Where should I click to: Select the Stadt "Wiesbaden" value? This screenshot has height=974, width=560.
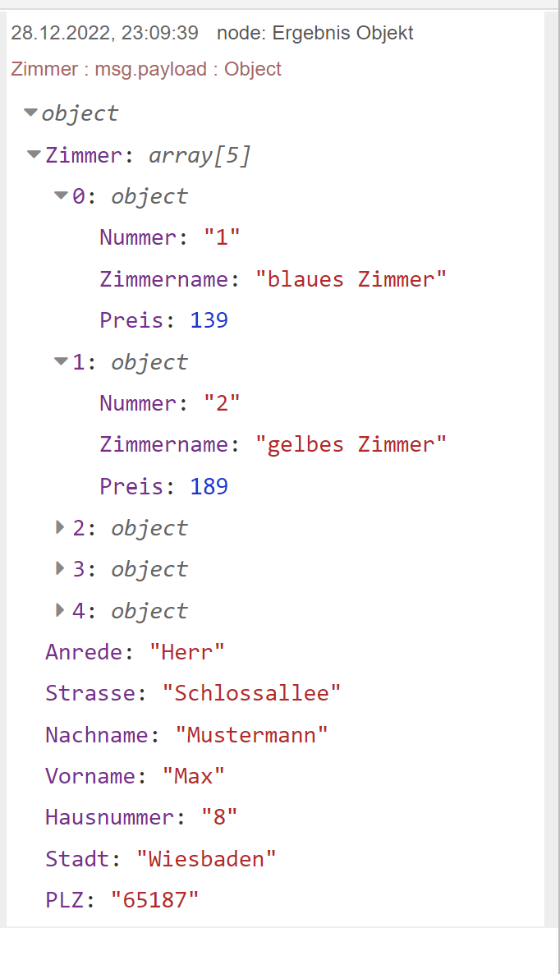pyautogui.click(x=206, y=859)
